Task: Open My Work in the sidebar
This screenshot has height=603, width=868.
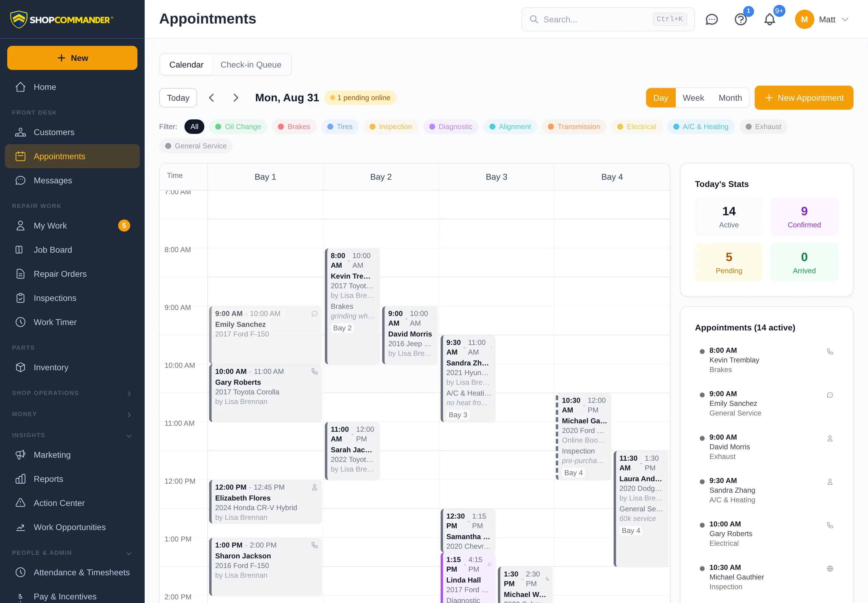Action: 72,226
